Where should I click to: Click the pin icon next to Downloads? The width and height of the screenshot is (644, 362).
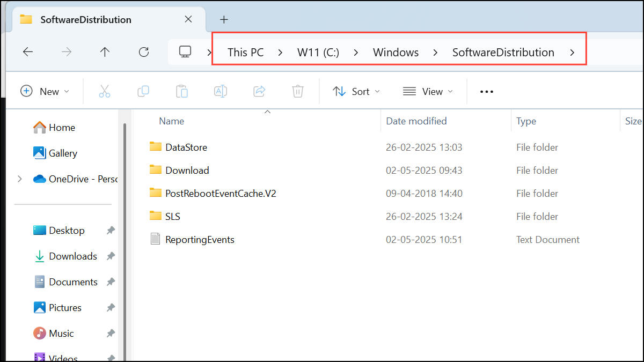coord(111,256)
